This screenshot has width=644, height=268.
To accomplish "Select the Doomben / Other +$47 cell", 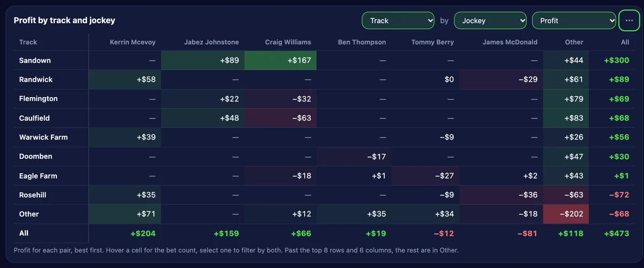I will pos(566,157).
